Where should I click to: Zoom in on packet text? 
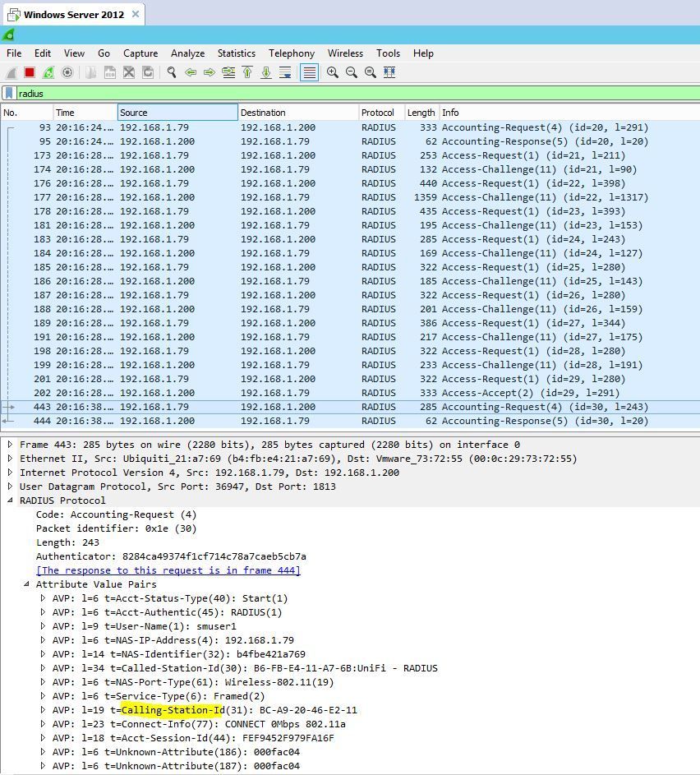point(333,72)
